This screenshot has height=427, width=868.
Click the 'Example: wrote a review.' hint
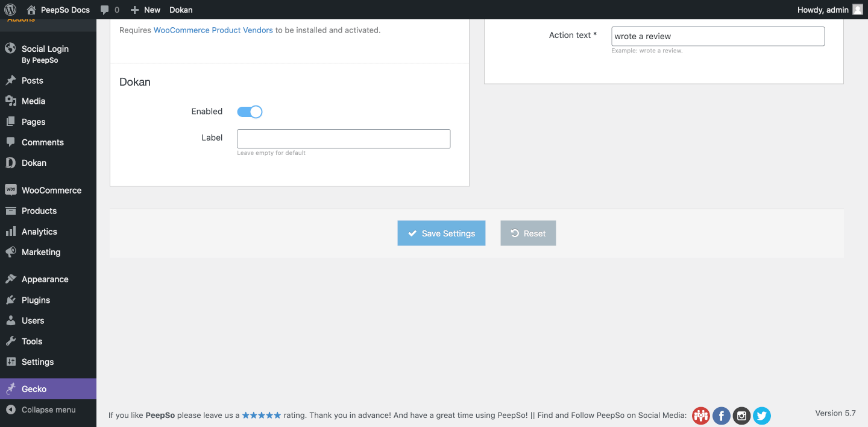click(x=647, y=51)
